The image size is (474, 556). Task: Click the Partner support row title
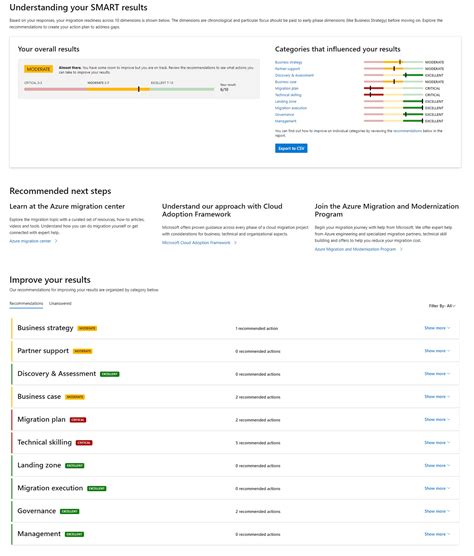click(43, 351)
